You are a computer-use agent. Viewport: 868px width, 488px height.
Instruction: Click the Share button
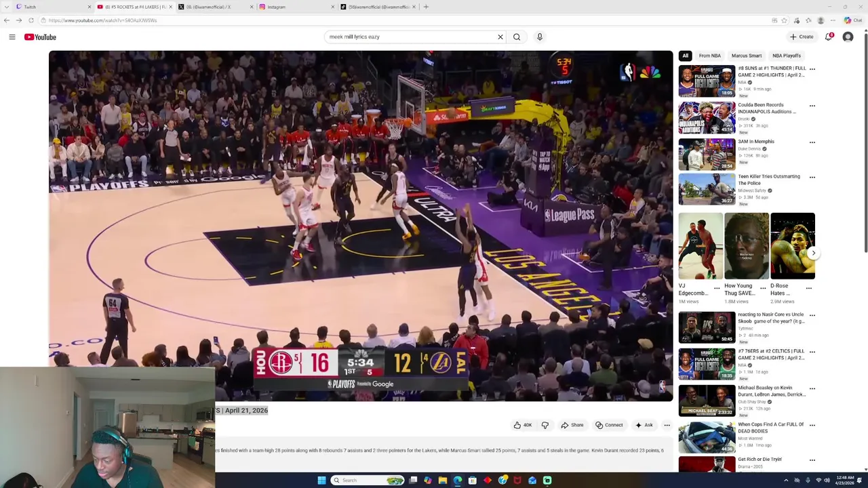572,425
